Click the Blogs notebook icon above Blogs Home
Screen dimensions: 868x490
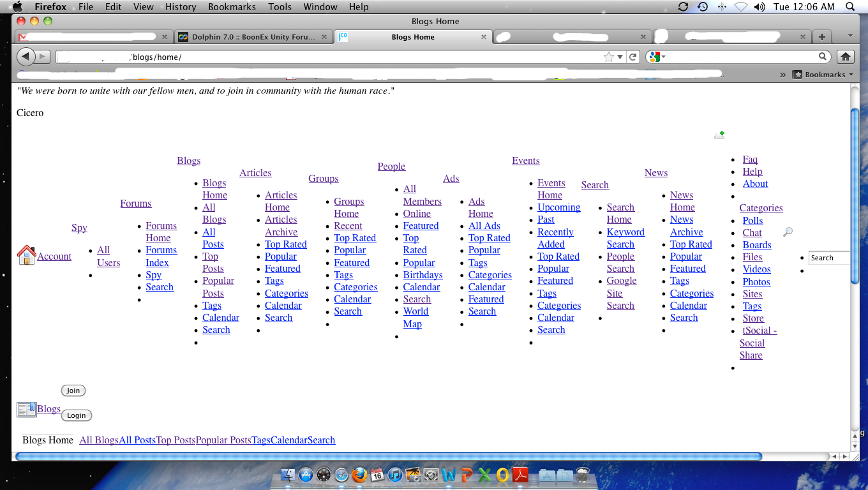[x=26, y=409]
